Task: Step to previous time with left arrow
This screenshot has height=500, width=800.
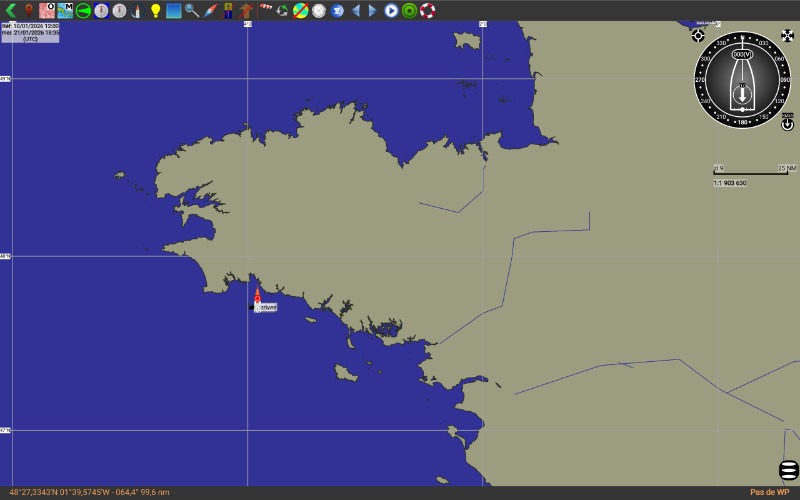Action: pyautogui.click(x=355, y=10)
